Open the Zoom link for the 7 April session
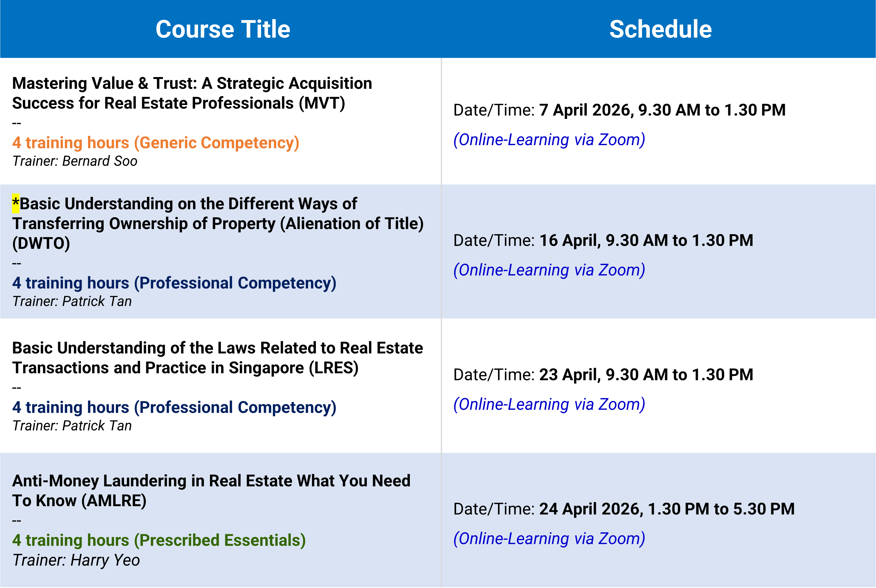Image resolution: width=876 pixels, height=588 pixels. (x=549, y=140)
